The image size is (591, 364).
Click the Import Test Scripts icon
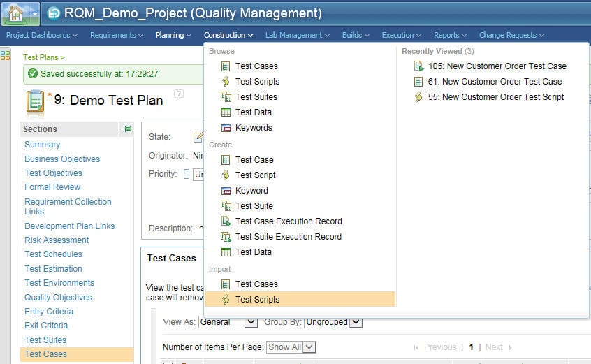tap(226, 300)
